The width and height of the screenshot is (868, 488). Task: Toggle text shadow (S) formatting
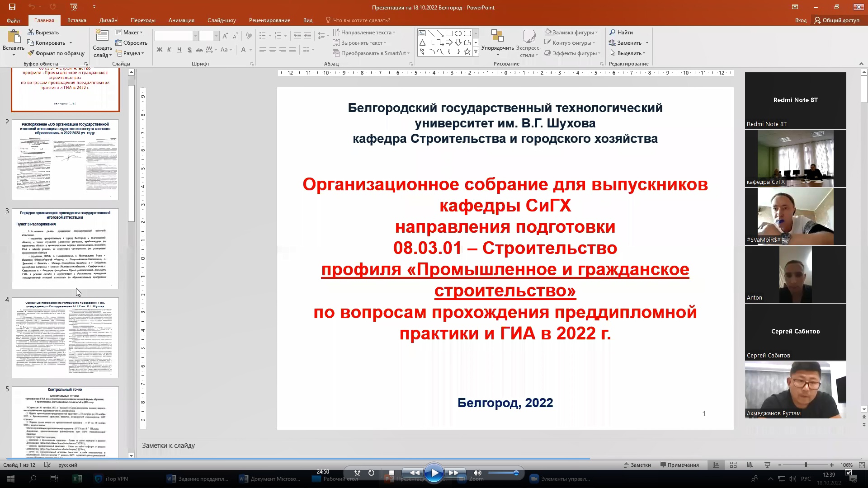coord(189,50)
